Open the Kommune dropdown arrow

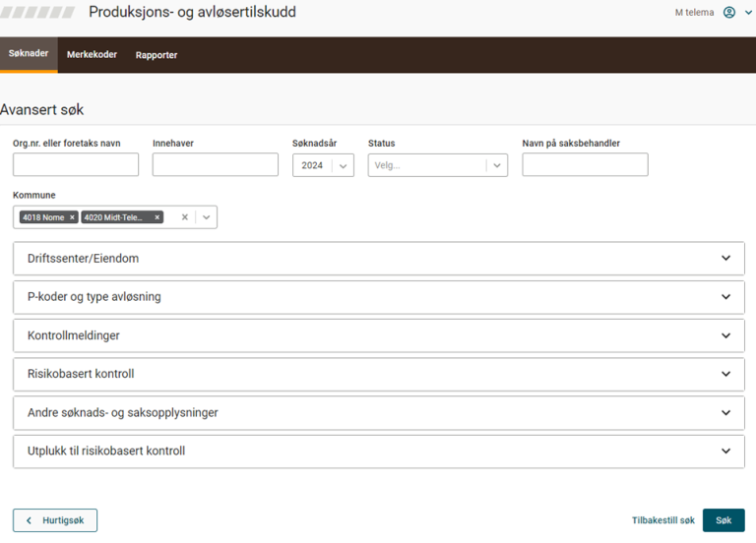(x=207, y=217)
